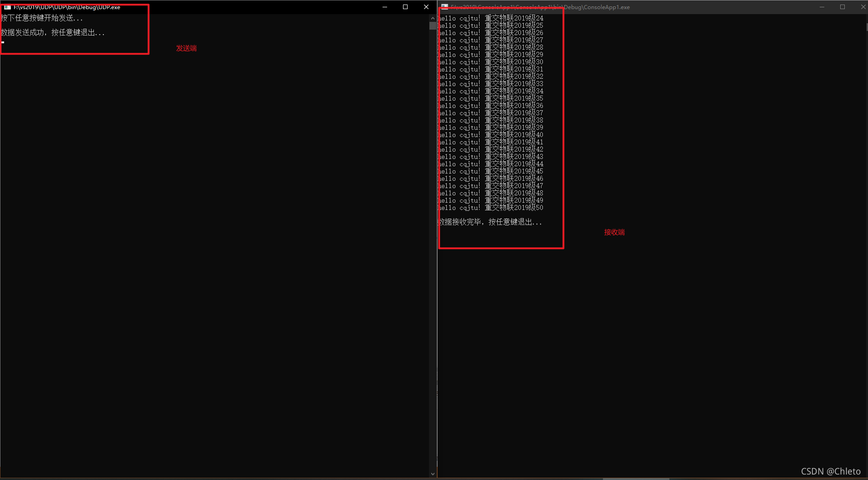Click the received line ending 2019级41
This screenshot has height=480, width=868.
(x=490, y=142)
